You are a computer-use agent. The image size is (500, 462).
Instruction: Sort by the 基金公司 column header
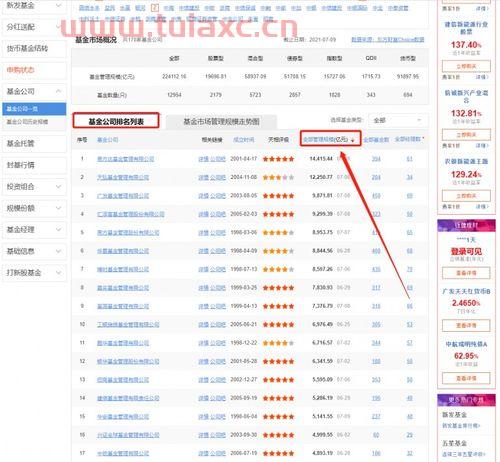(x=107, y=140)
